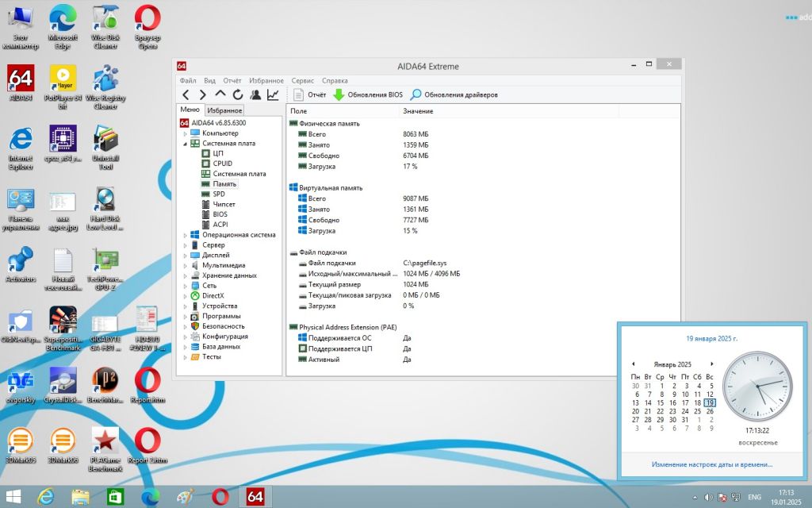The width and height of the screenshot is (812, 508).
Task: Click Изменение настроек даты и времени link
Action: point(711,464)
